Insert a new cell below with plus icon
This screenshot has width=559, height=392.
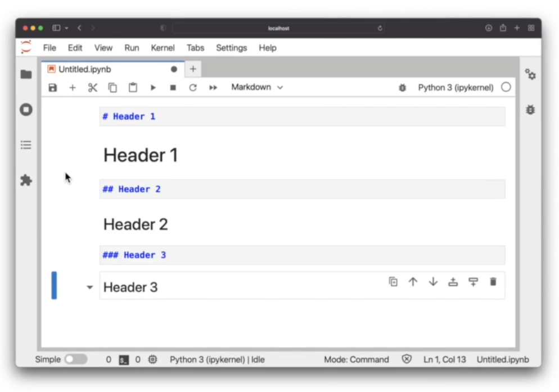click(73, 88)
